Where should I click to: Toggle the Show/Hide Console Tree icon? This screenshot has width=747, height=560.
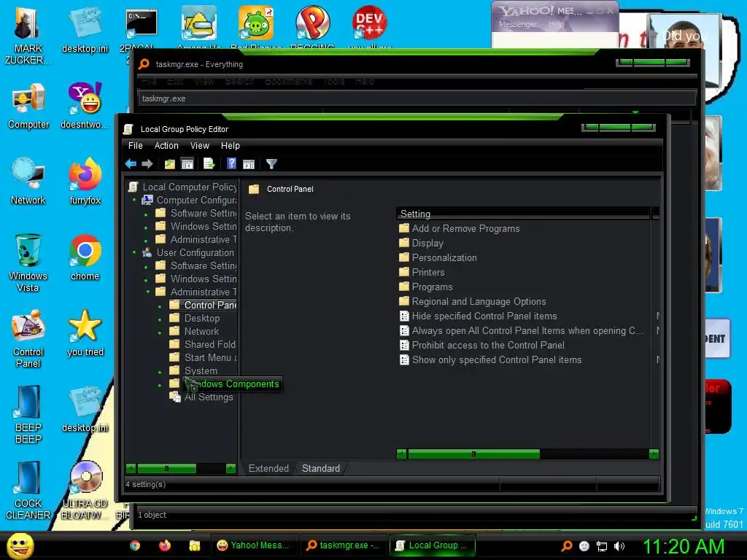click(187, 164)
